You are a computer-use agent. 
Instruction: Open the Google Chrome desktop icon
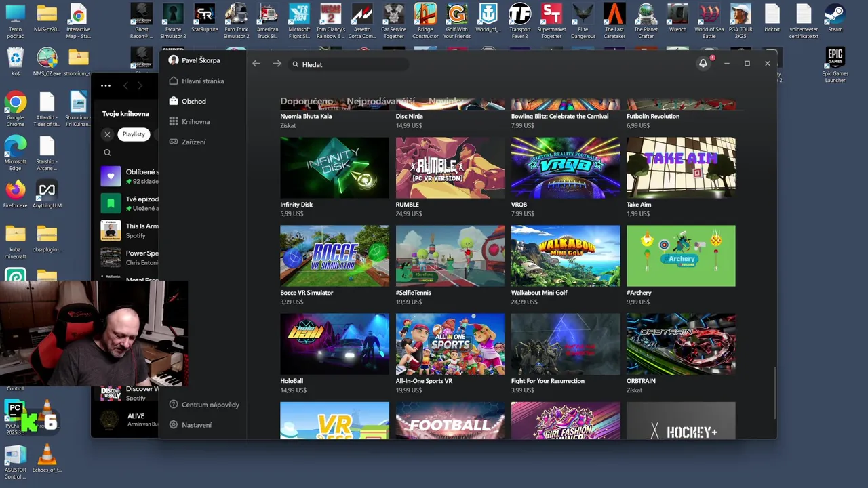click(15, 109)
